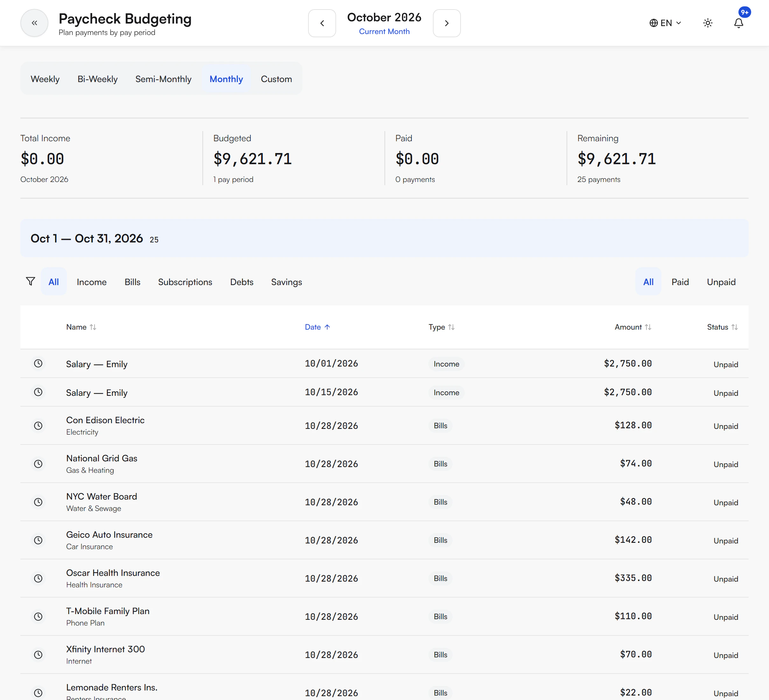Screen dimensions: 769x700
Task: Filter payments by Debts type
Action: pos(242,282)
